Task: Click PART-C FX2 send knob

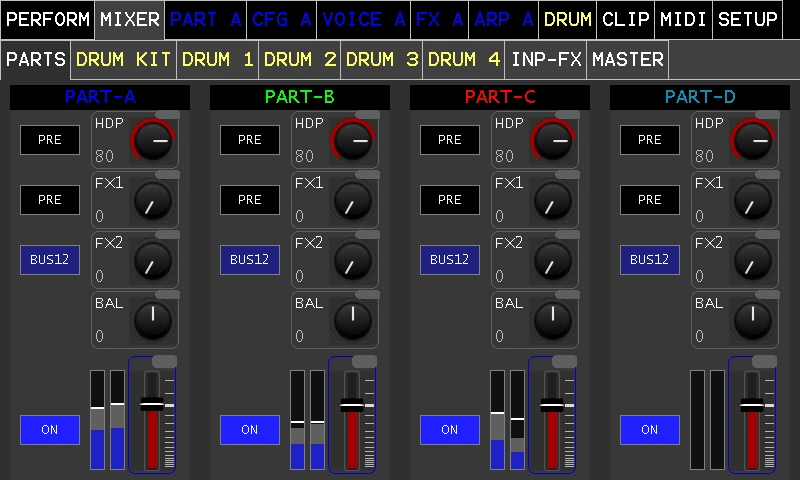Action: [553, 261]
